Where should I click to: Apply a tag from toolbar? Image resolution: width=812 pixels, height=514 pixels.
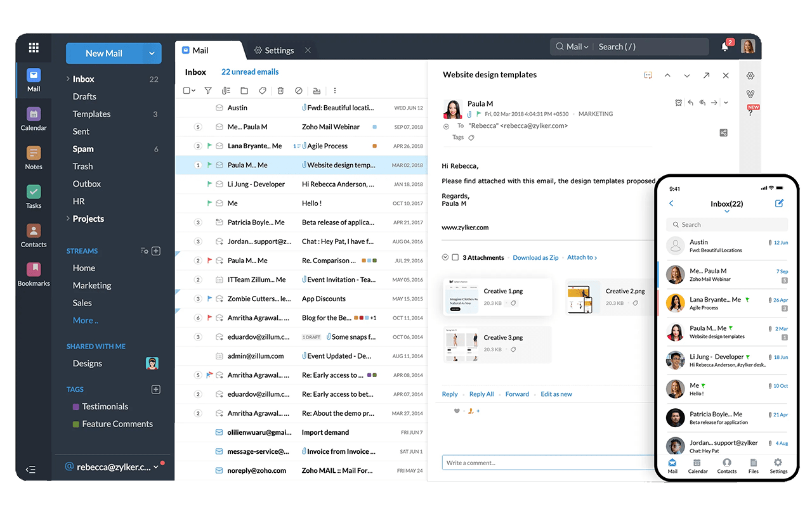[262, 91]
